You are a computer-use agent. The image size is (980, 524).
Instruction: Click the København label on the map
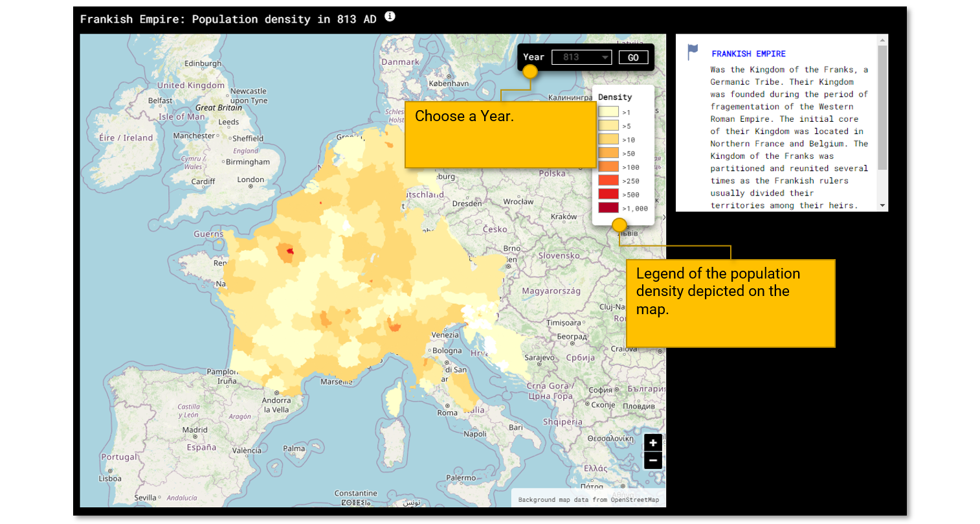point(449,84)
